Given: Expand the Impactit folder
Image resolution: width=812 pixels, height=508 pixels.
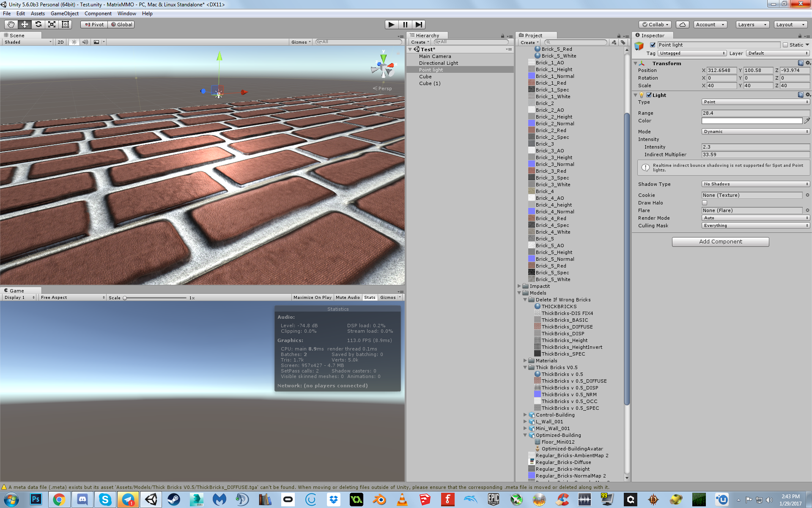Looking at the screenshot, I should (519, 286).
